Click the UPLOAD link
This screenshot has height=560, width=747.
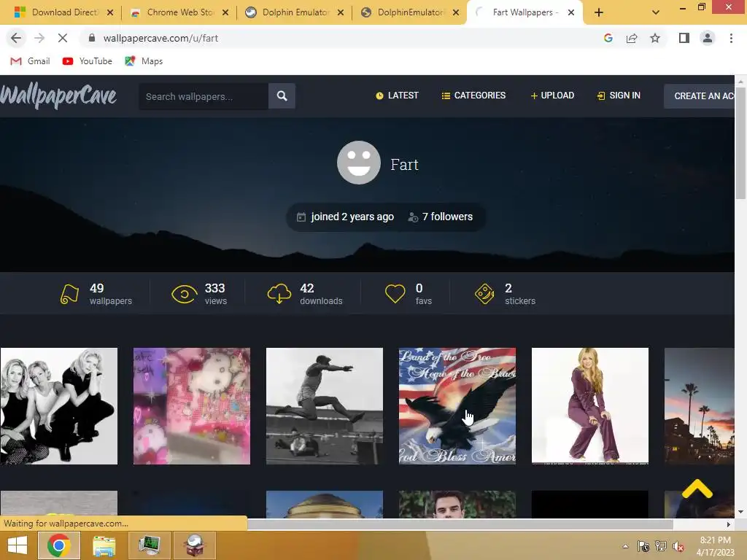coord(552,96)
